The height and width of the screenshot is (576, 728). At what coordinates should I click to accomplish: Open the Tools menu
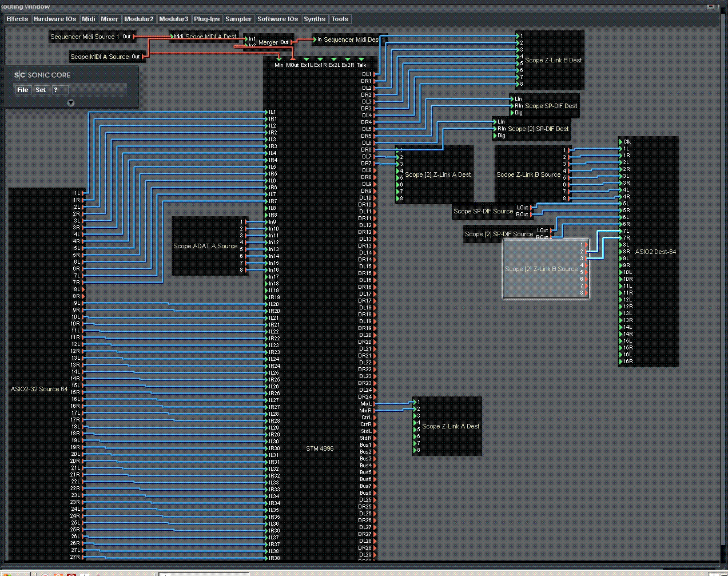click(x=340, y=19)
